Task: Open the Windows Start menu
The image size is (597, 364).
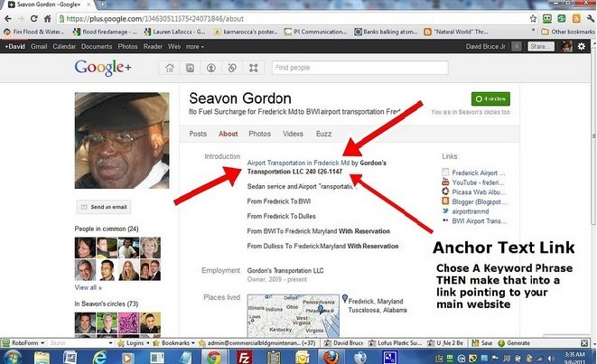Action: [12, 357]
